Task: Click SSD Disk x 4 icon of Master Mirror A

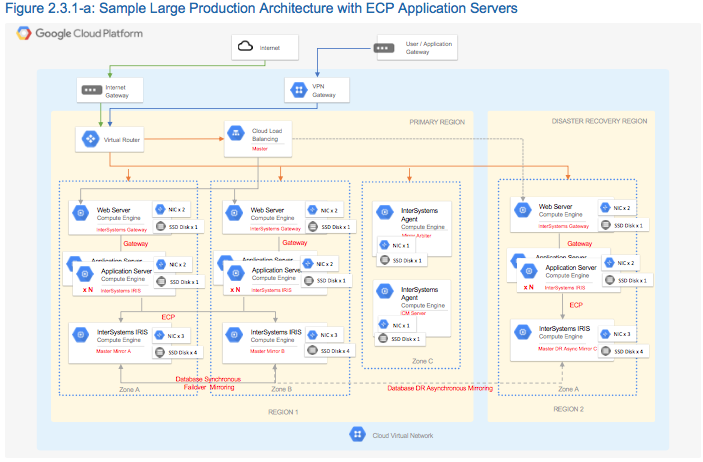Action: point(160,353)
